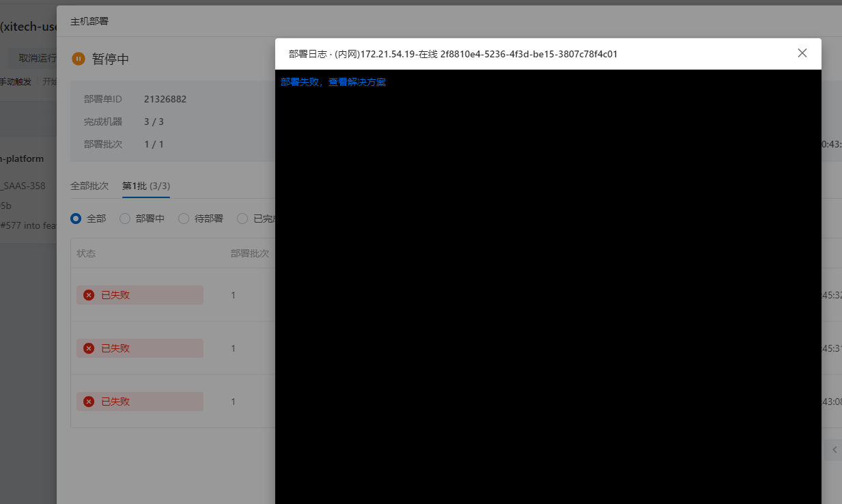The width and height of the screenshot is (842, 504).
Task: Close the deployment log dialog
Action: 802,53
